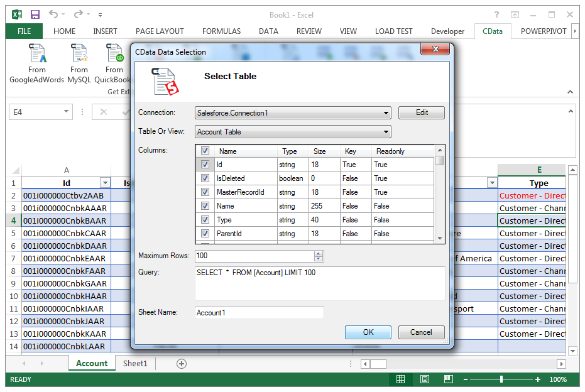Click the 100% zoom level
This screenshot has height=392, width=585.
pos(558,379)
